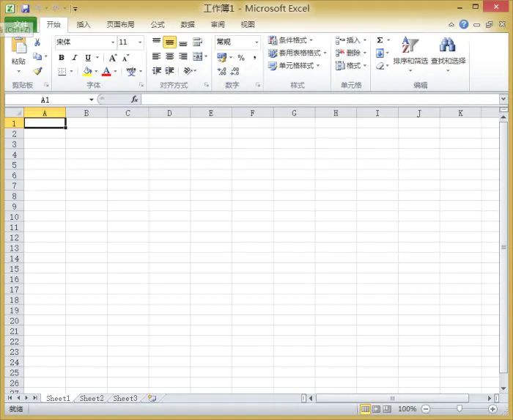513x420 pixels.
Task: Click accounting number format icon
Action: click(222, 57)
